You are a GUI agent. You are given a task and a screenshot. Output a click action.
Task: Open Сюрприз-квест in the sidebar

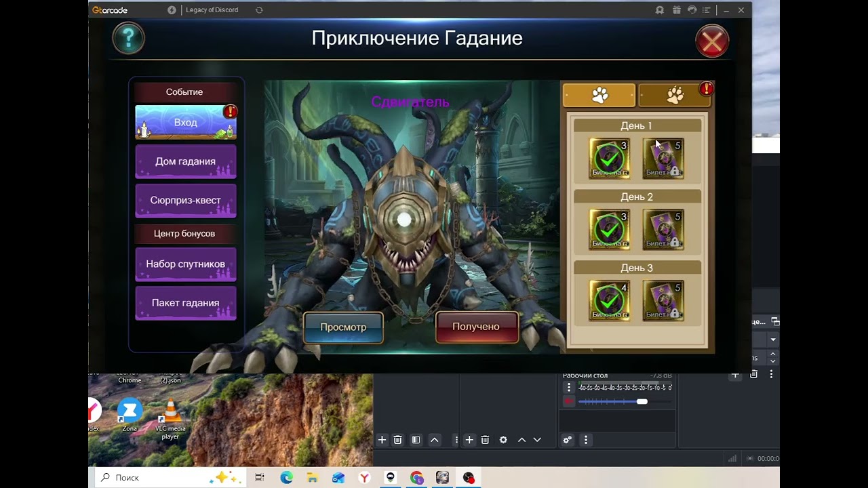point(186,201)
